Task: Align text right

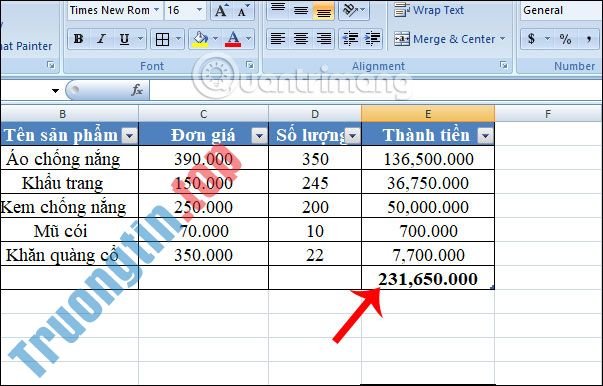Action: click(324, 39)
